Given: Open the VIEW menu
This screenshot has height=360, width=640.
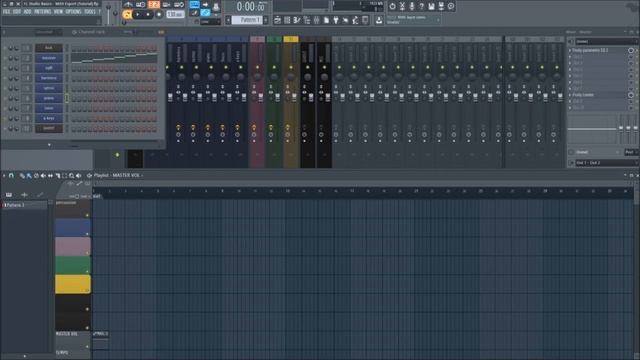Looking at the screenshot, I should [x=59, y=12].
